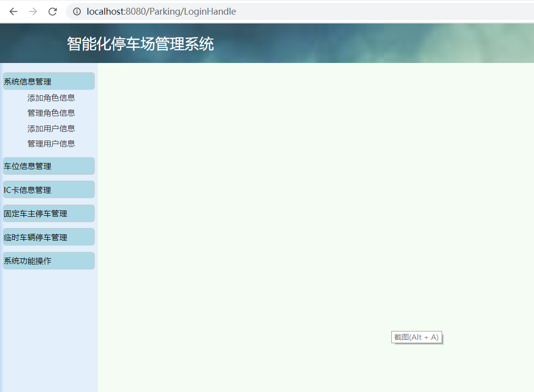Open 管理用户信息 link
This screenshot has height=392, width=534.
[51, 144]
